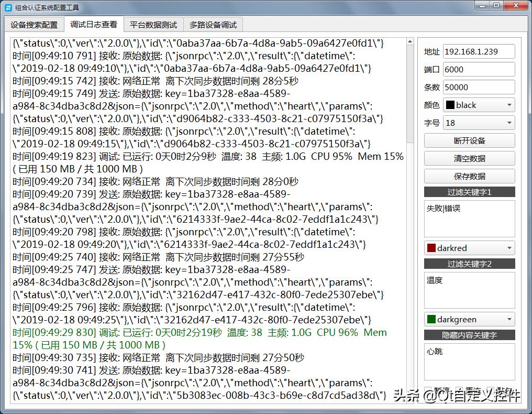Click the 失败|错误 filter keyword text box

click(469, 217)
